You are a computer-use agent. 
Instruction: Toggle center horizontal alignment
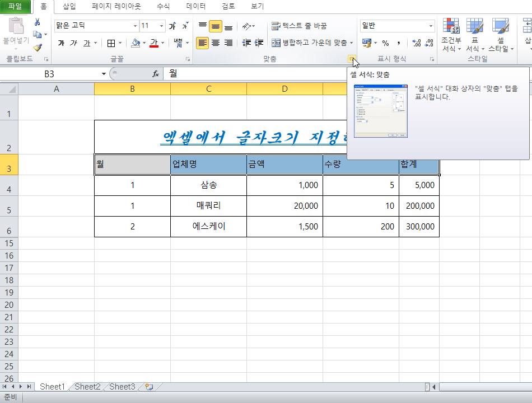[216, 43]
